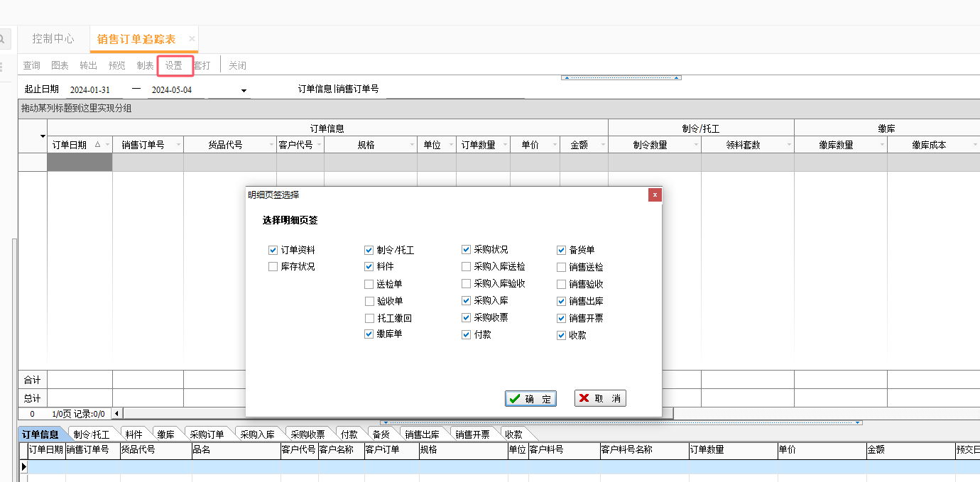Check the 采购入库送检 option

466,267
